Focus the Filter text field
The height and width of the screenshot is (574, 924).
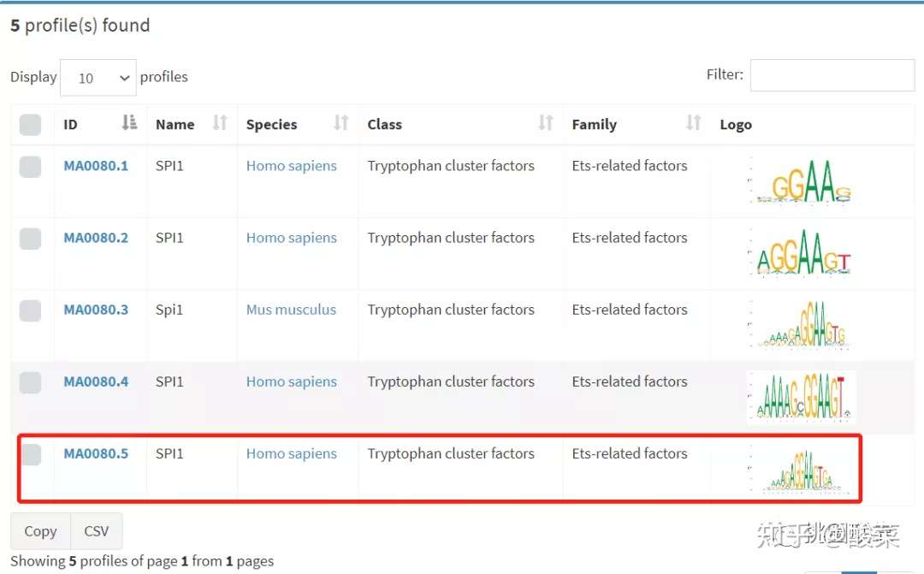[x=832, y=74]
